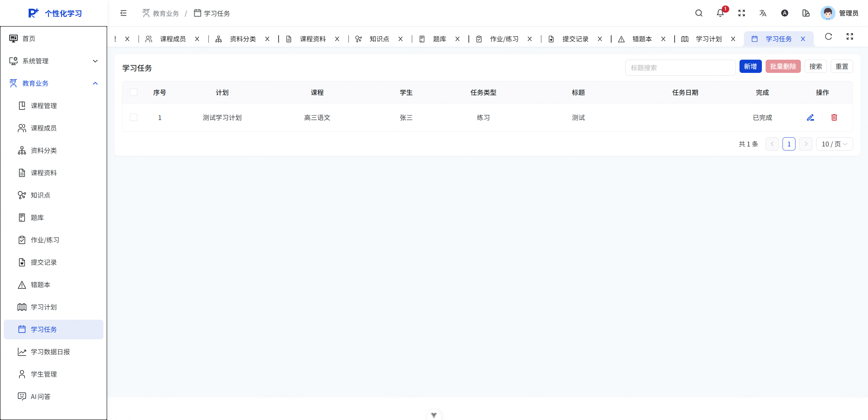
Task: Click the 新增 button
Action: pos(750,66)
